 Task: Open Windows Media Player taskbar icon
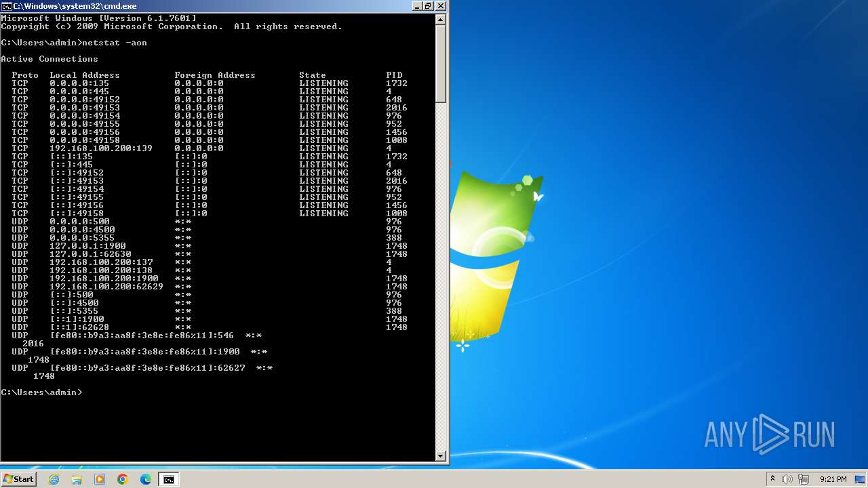(100, 479)
